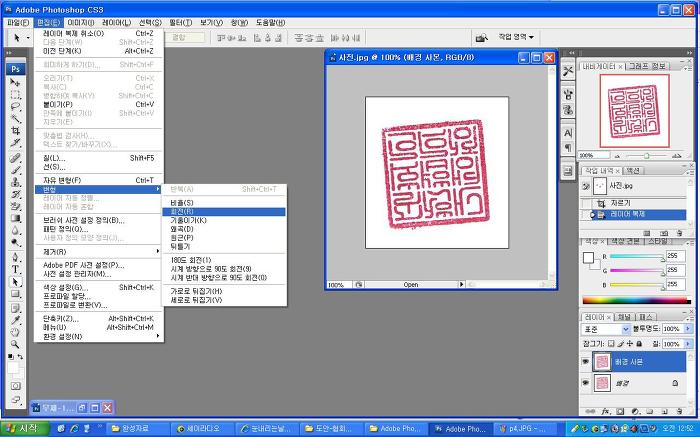
Task: Select the Move tool in toolbox
Action: point(15,83)
